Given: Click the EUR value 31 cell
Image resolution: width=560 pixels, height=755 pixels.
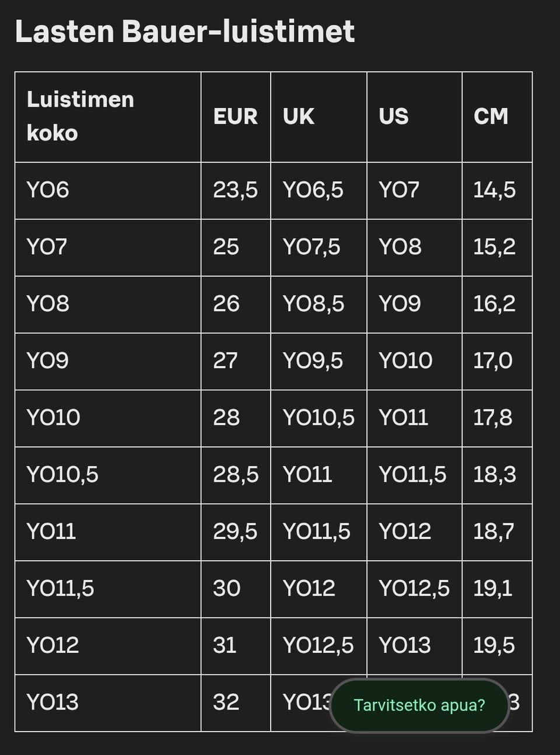Looking at the screenshot, I should (225, 645).
